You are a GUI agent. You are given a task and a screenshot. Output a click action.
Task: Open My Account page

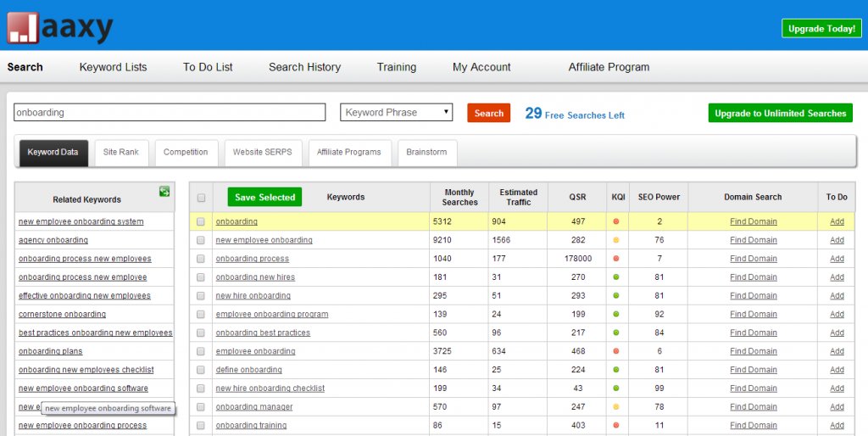pyautogui.click(x=481, y=67)
